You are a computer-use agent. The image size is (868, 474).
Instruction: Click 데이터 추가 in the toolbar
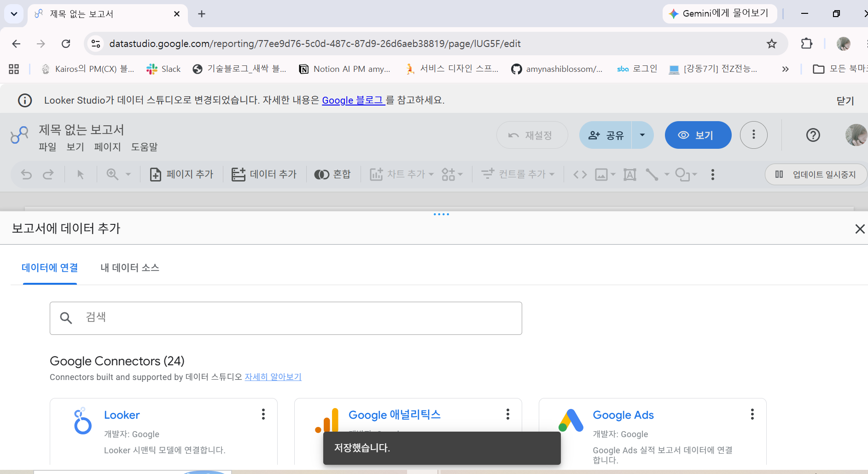pos(264,174)
